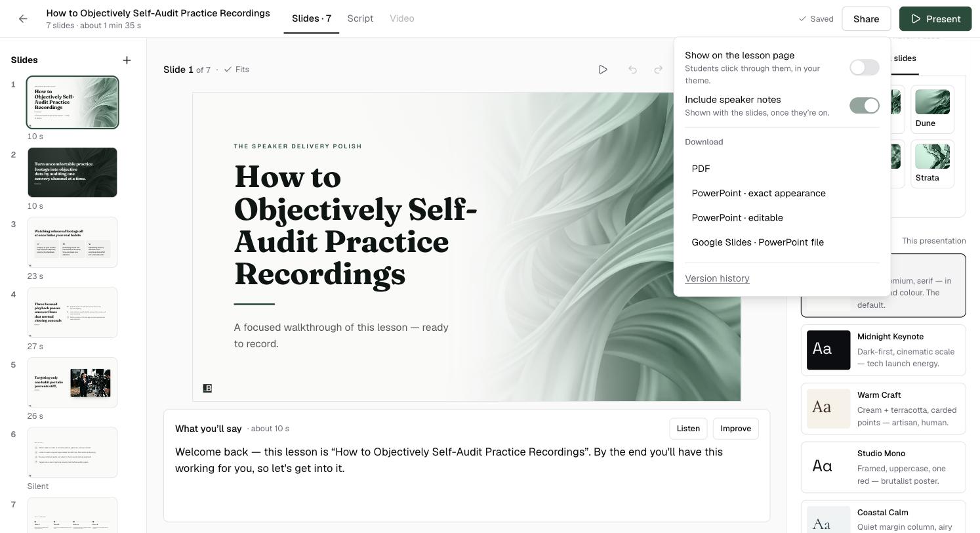Click the presentation title in header
This screenshot has width=980, height=533.
point(158,13)
